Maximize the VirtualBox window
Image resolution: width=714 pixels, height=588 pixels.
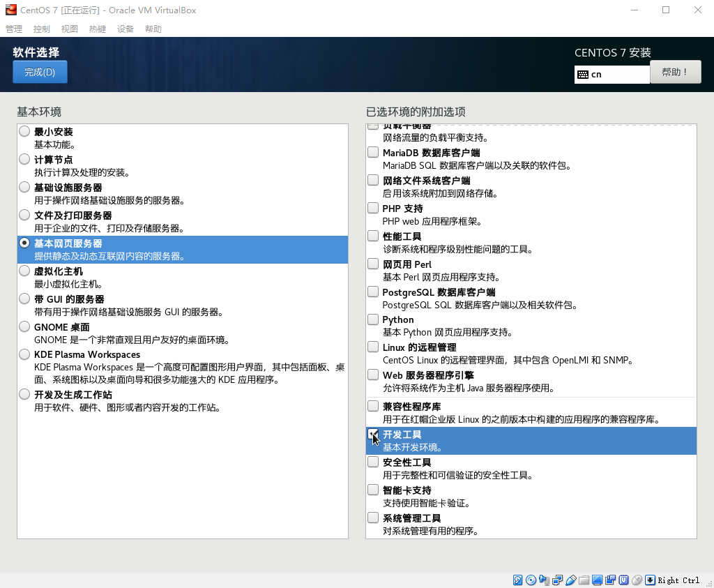click(666, 10)
